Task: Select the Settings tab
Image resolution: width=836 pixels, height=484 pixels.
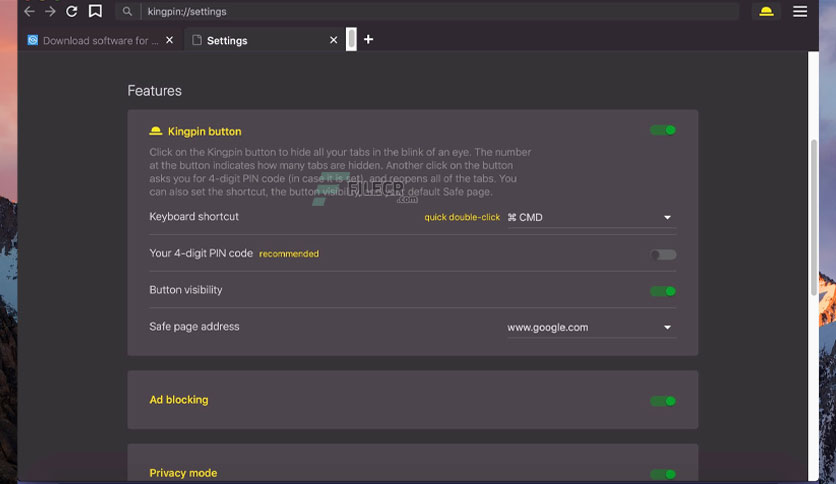Action: [265, 40]
